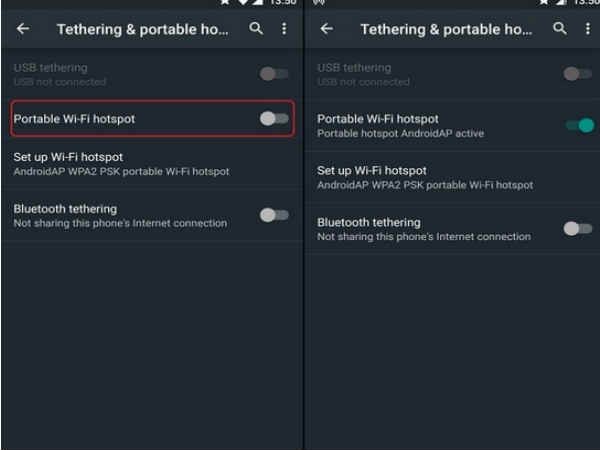The width and height of the screenshot is (600, 450).
Task: Toggle Bluetooth tethering switch on left screen
Action: coord(274,215)
